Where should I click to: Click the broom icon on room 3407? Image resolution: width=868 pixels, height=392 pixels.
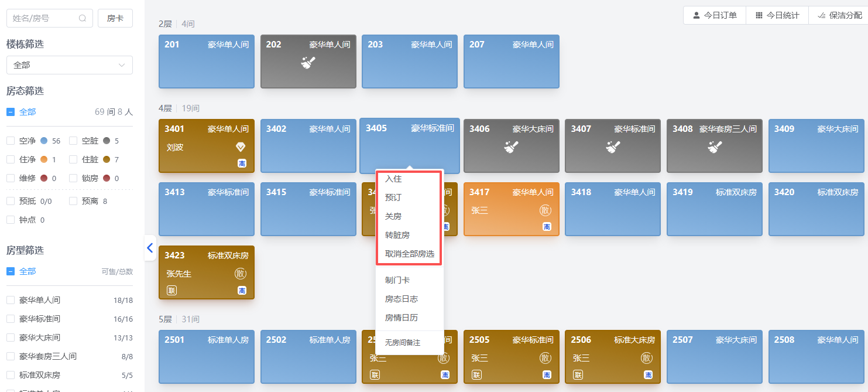(x=613, y=147)
